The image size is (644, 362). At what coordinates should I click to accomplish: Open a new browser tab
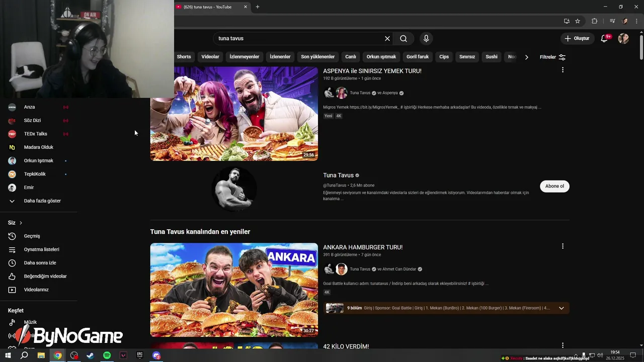(x=258, y=7)
